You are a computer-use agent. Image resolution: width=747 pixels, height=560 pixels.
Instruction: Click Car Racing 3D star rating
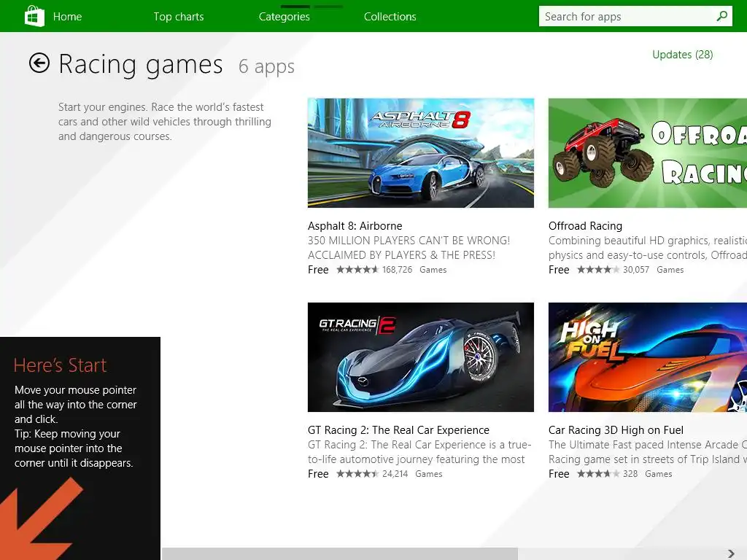[x=598, y=474]
